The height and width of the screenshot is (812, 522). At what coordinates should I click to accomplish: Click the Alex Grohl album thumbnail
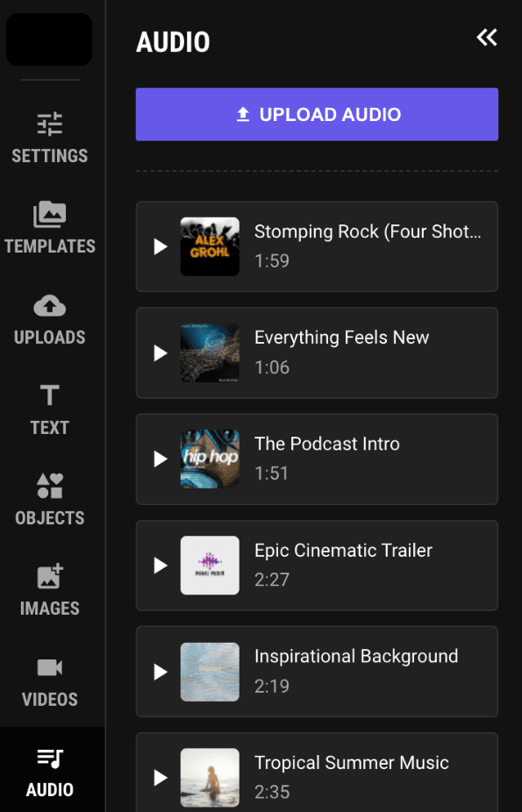210,246
